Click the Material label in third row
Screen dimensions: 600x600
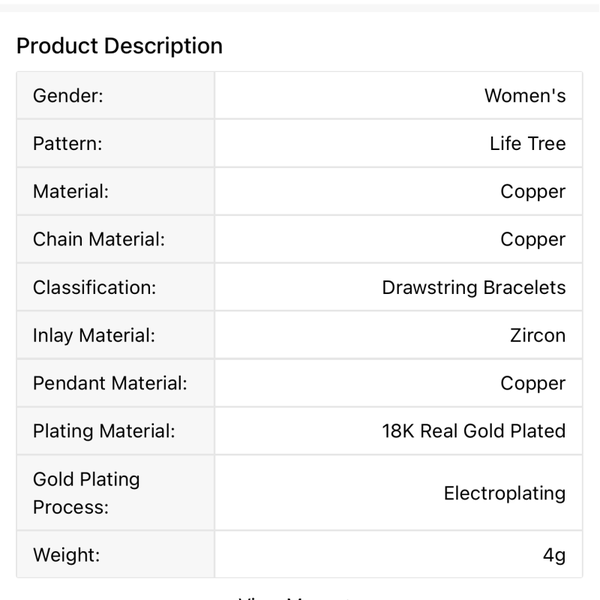pos(71,192)
